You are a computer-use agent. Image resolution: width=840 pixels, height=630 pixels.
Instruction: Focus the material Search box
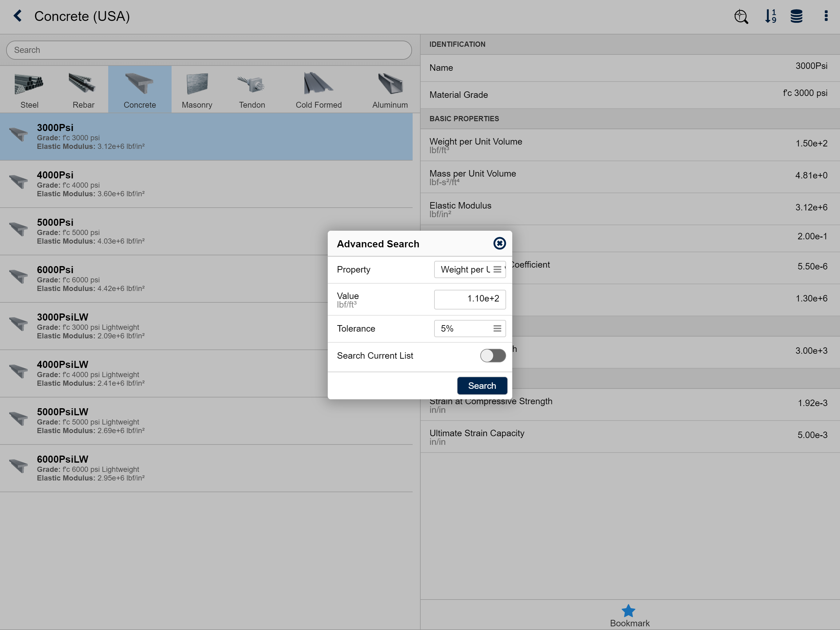pos(209,50)
